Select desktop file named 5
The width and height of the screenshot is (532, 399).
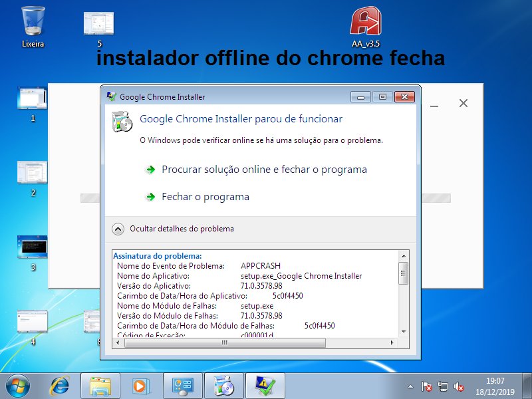tap(98, 29)
